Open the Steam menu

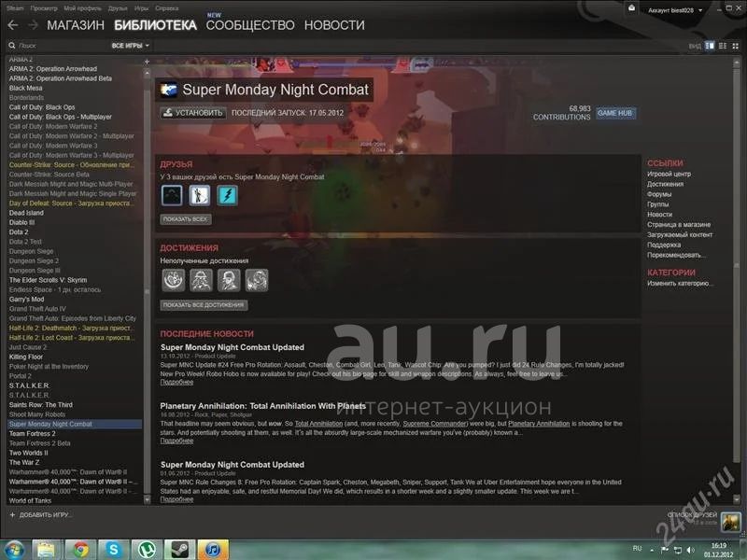15,8
